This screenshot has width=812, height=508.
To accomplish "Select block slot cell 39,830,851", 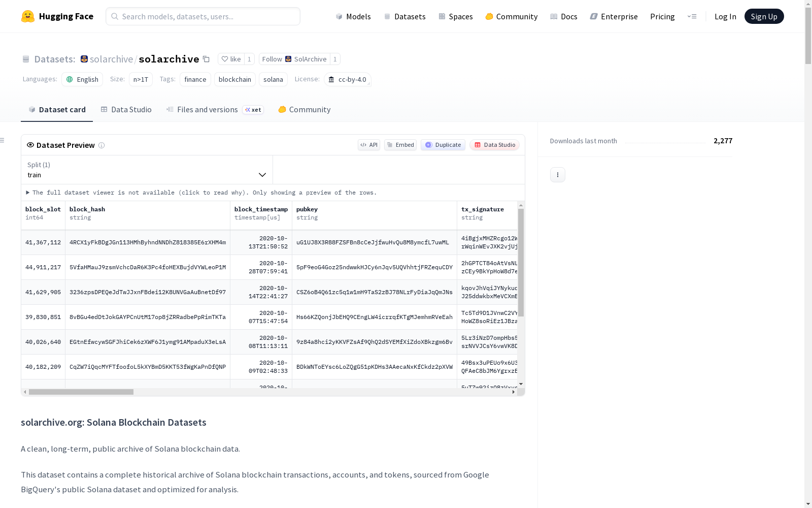I will click(x=43, y=317).
